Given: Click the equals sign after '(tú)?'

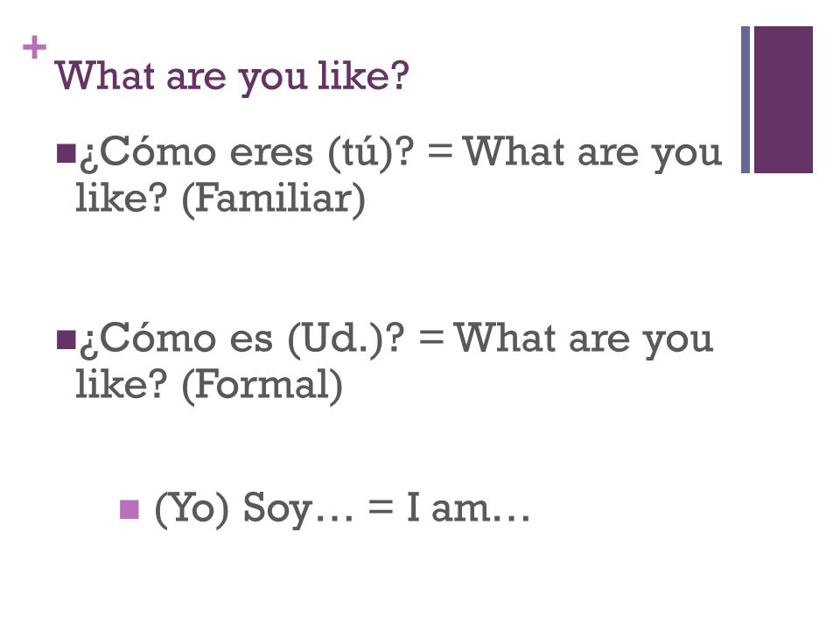Looking at the screenshot, I should [440, 150].
